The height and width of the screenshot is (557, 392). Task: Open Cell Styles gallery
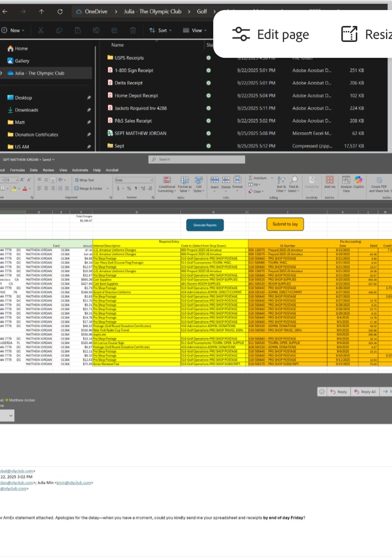[x=199, y=184]
